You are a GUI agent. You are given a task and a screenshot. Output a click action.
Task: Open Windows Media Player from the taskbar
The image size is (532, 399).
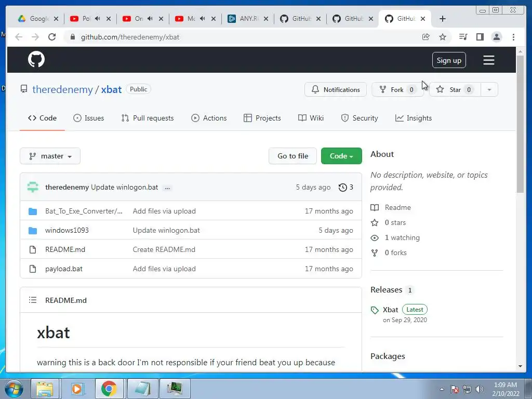point(77,389)
